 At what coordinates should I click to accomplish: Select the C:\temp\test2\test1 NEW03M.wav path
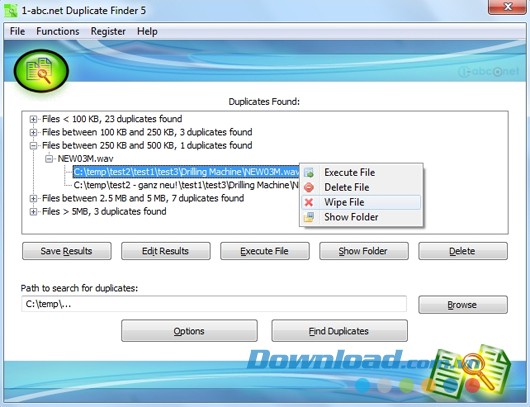point(186,172)
